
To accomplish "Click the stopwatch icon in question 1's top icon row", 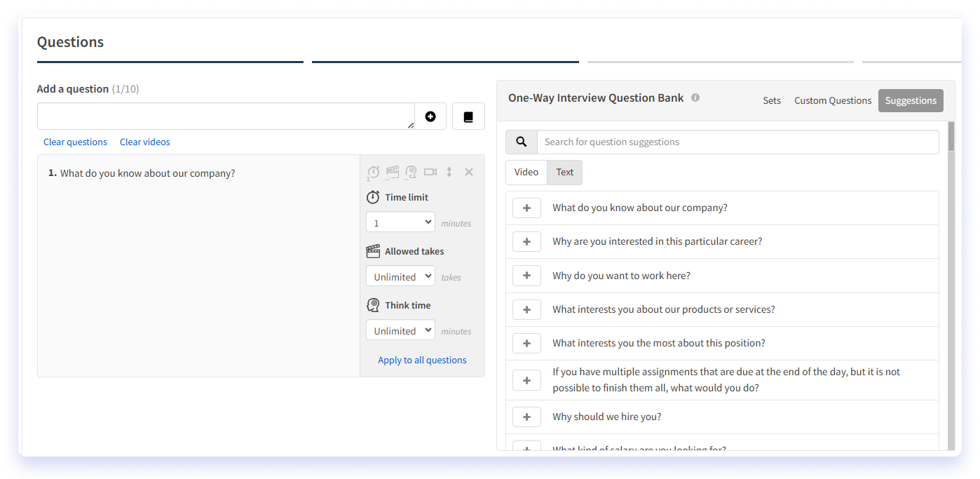I will coord(374,172).
